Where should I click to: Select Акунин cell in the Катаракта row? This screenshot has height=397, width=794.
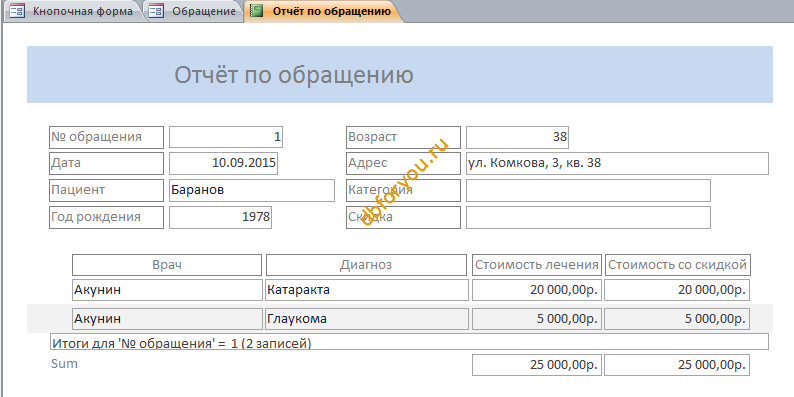[x=168, y=290]
